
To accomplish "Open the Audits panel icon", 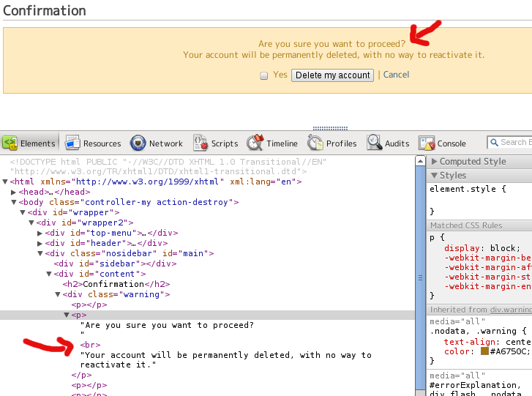I will [x=375, y=143].
